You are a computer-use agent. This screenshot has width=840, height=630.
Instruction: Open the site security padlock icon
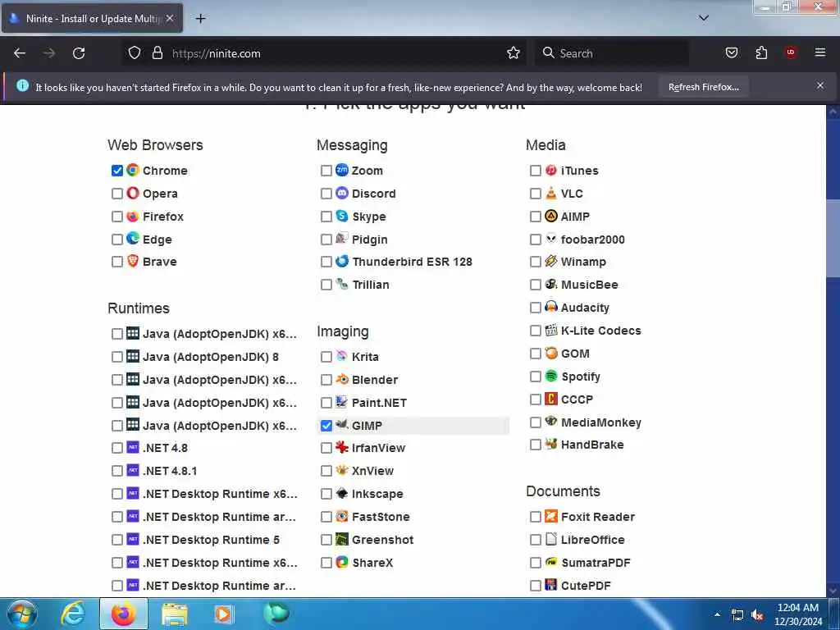(157, 52)
